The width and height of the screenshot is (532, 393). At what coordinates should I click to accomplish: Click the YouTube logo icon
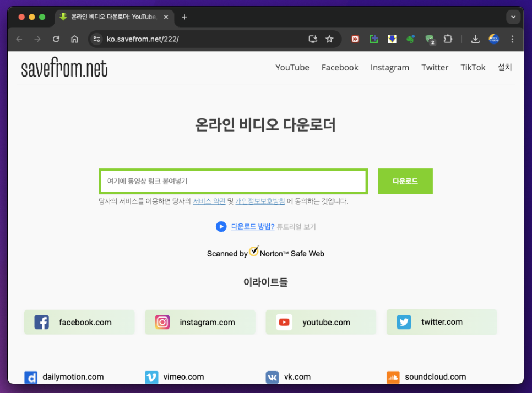tap(284, 322)
